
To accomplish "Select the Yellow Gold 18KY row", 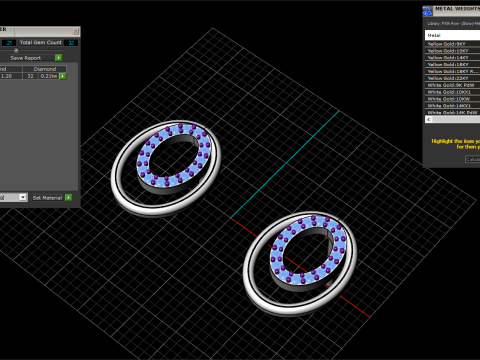I will [x=452, y=65].
